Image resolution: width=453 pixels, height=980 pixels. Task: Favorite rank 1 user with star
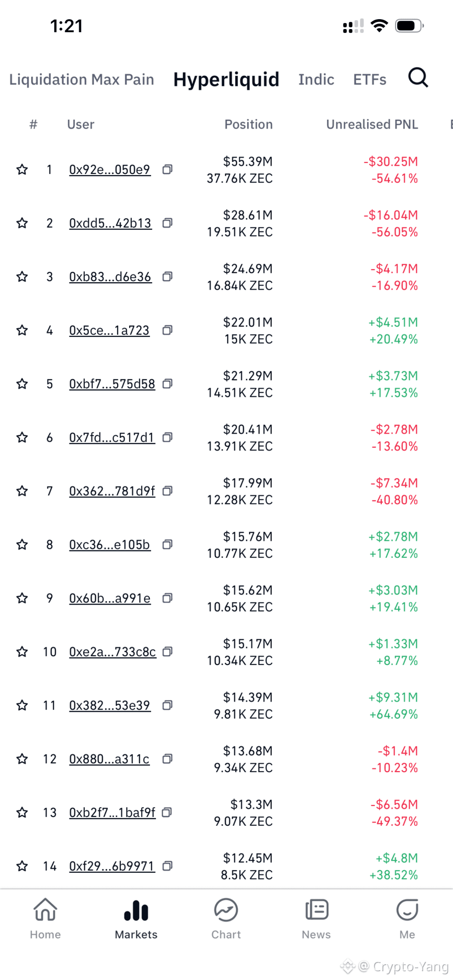[x=22, y=170]
